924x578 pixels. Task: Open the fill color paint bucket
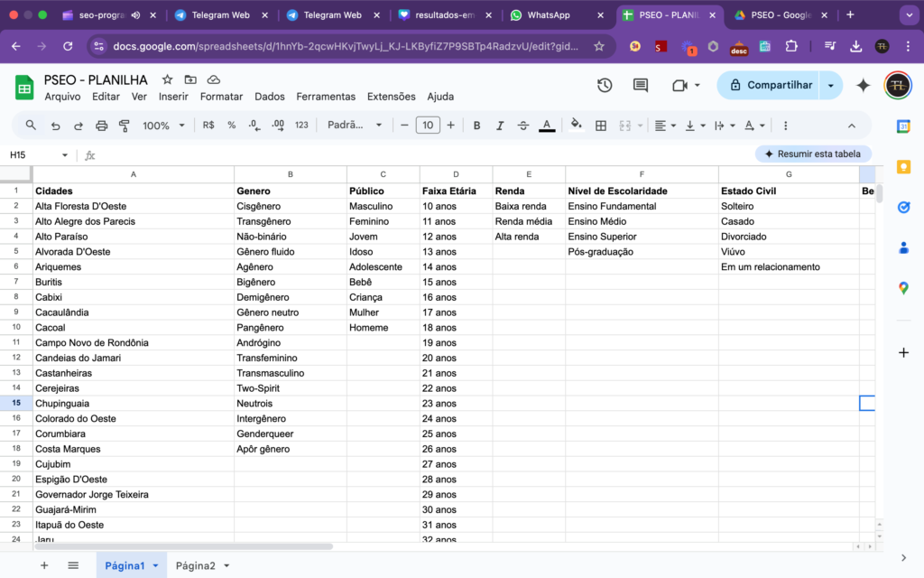click(577, 126)
